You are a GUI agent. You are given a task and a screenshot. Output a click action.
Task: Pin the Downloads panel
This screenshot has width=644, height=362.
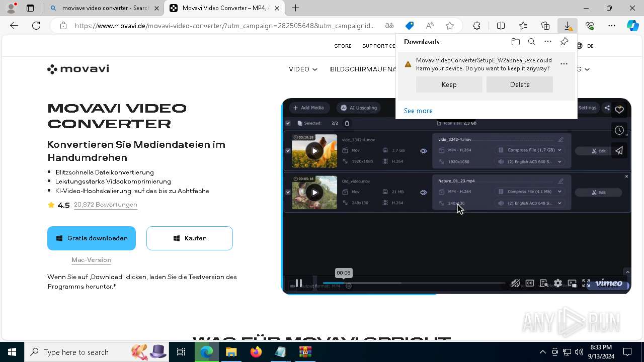tap(564, 42)
